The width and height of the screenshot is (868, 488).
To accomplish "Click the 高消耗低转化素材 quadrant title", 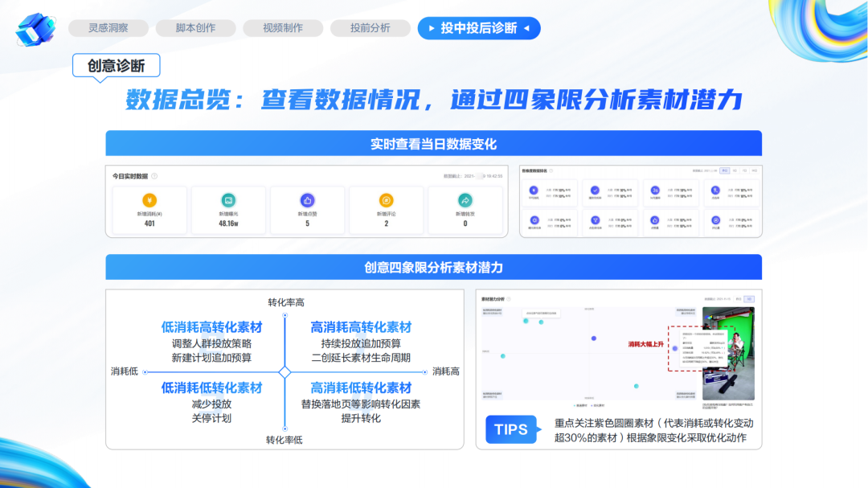I will pyautogui.click(x=361, y=388).
